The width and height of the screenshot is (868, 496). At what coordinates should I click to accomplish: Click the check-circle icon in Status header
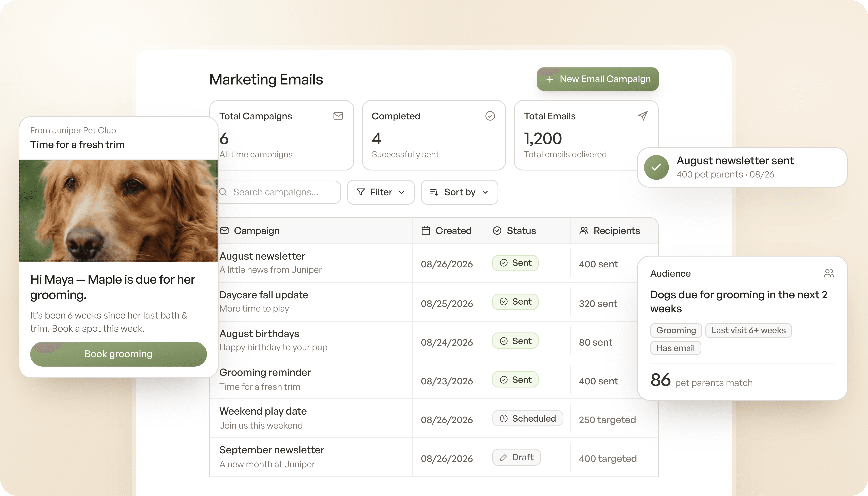tap(497, 231)
